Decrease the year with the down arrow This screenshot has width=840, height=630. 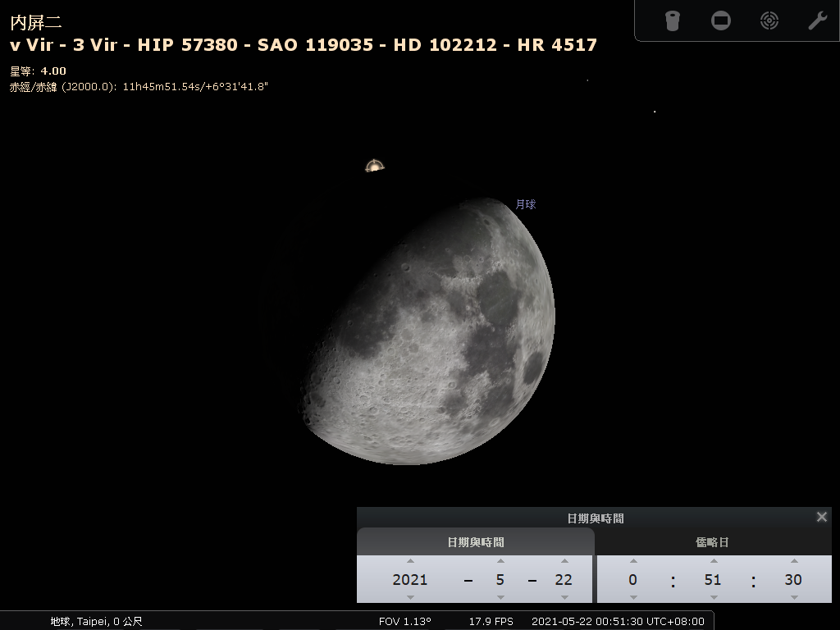click(410, 597)
